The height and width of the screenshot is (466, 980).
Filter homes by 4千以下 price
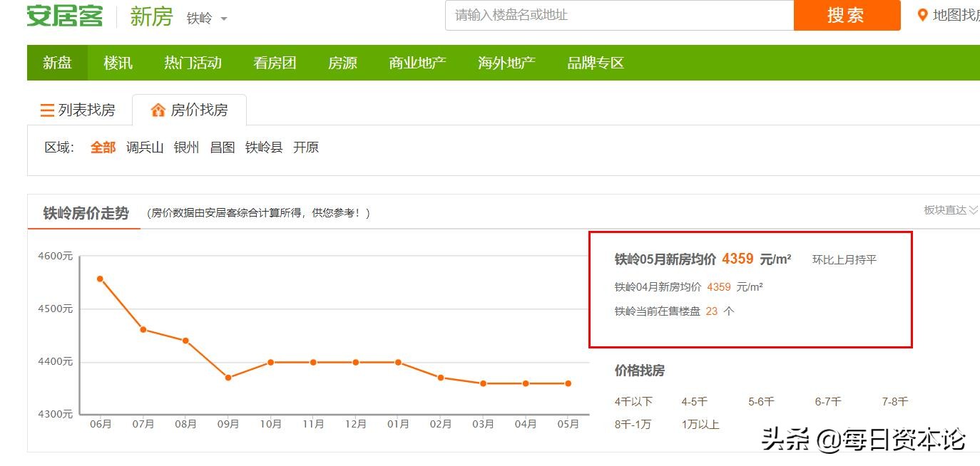coord(634,401)
